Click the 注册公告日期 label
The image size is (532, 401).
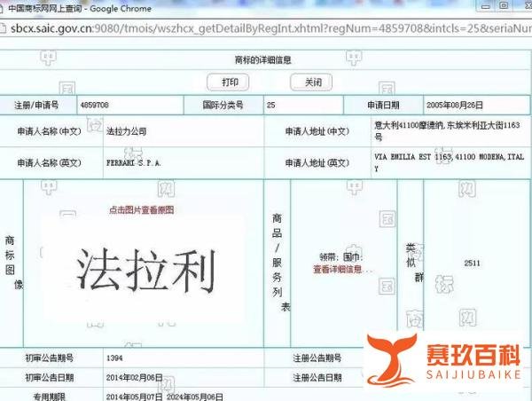[317, 378]
